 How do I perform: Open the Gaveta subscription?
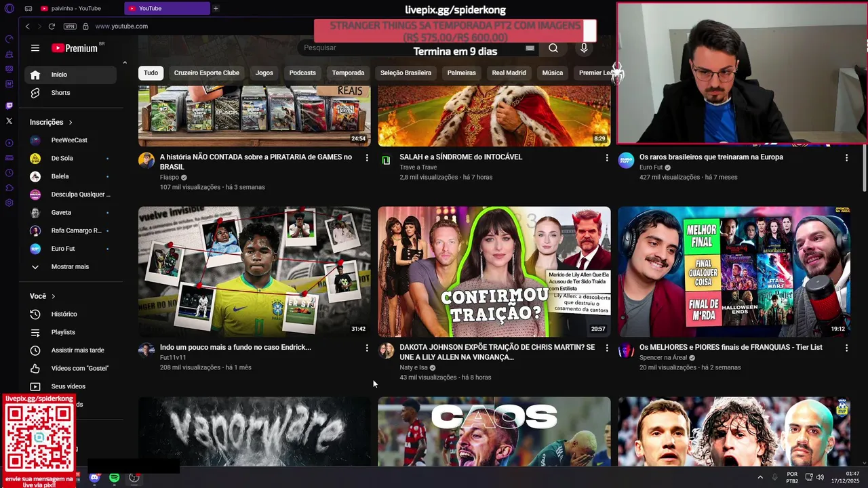pyautogui.click(x=70, y=213)
